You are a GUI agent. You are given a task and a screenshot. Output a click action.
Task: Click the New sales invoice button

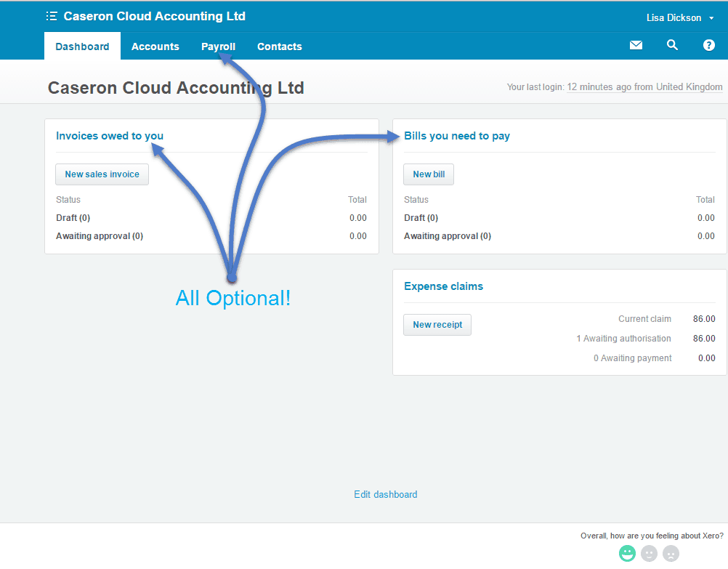click(102, 174)
